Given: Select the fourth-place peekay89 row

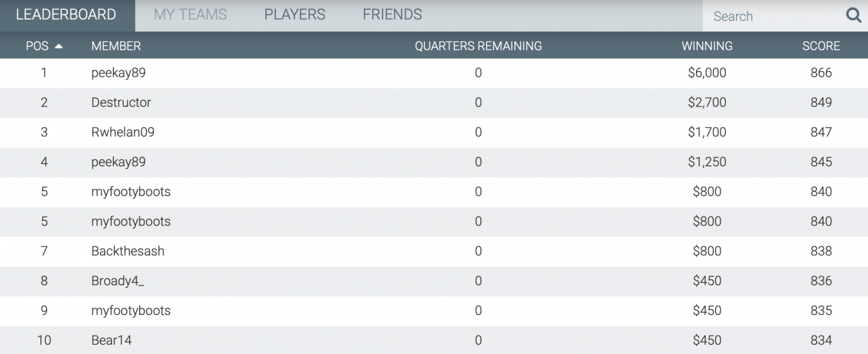Looking at the screenshot, I should click(x=434, y=162).
